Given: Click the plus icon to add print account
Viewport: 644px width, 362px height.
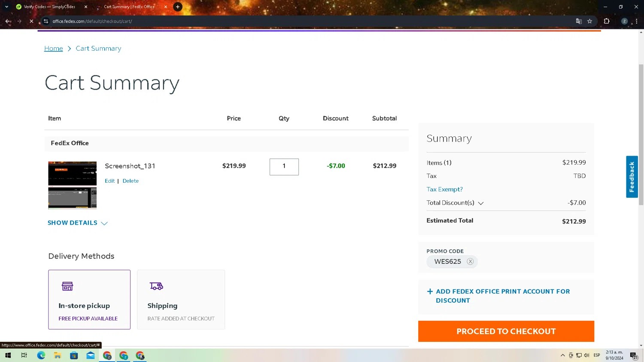Looking at the screenshot, I should coord(430,292).
